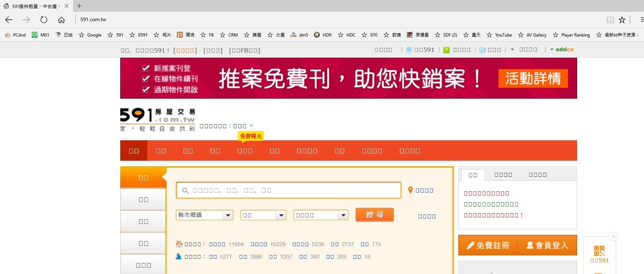
Task: Go back with the browser back arrow
Action: [x=9, y=20]
